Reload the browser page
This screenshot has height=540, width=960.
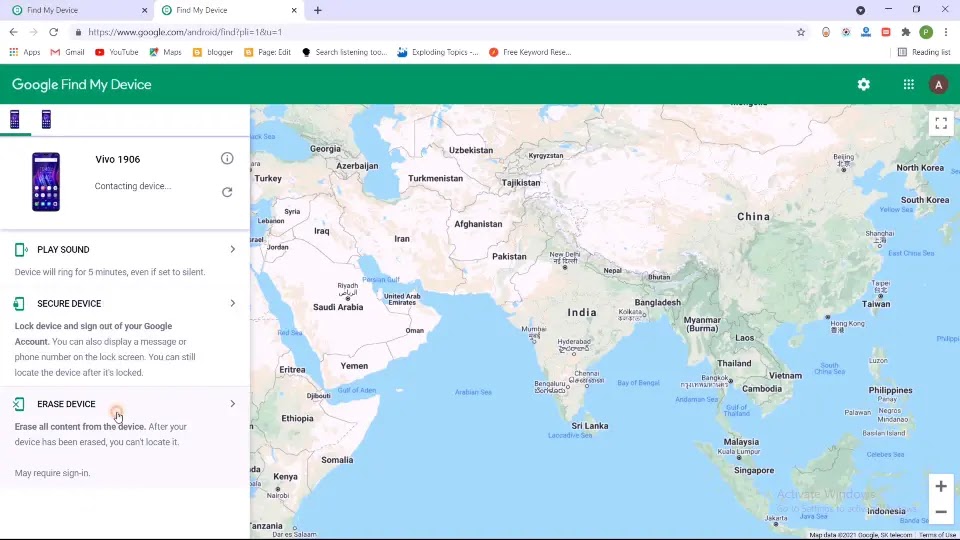pyautogui.click(x=53, y=32)
